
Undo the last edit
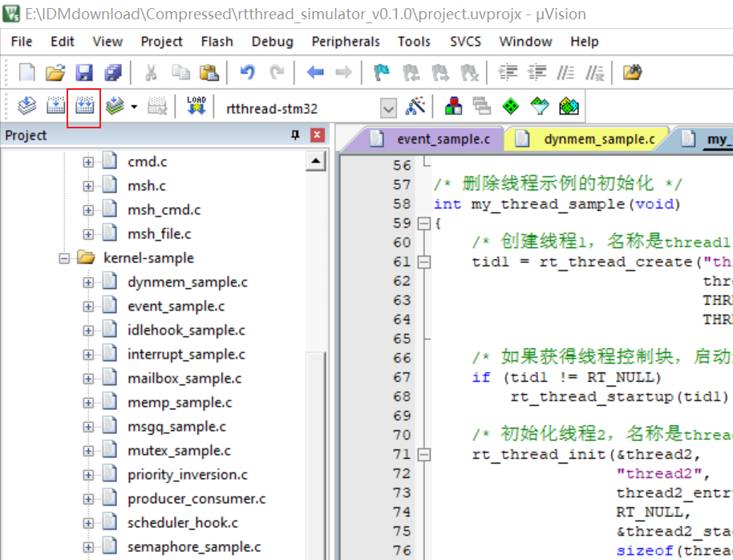247,72
